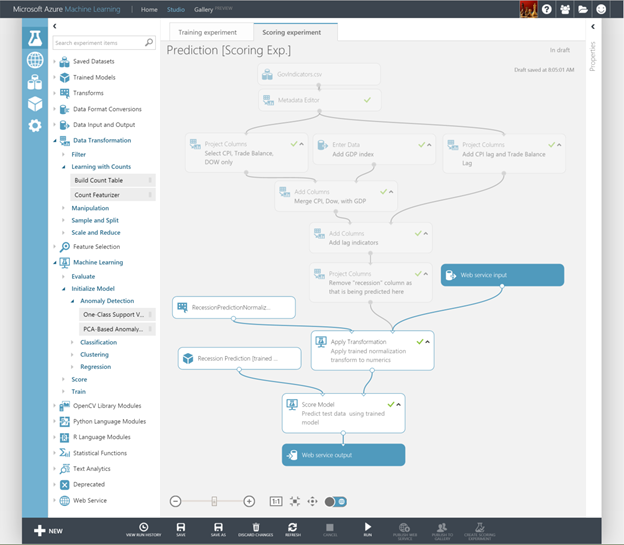Select the Recession Prediction trained model node
This screenshot has width=624, height=545.
pyautogui.click(x=239, y=358)
